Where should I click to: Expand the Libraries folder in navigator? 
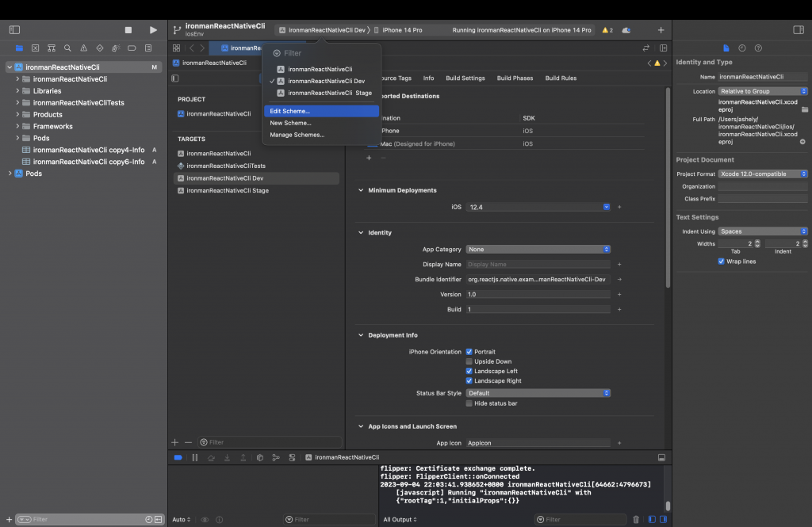pyautogui.click(x=17, y=91)
